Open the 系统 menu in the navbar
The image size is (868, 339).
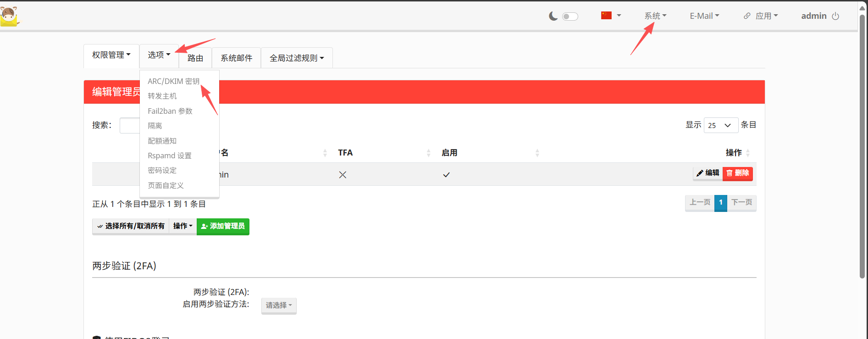655,16
